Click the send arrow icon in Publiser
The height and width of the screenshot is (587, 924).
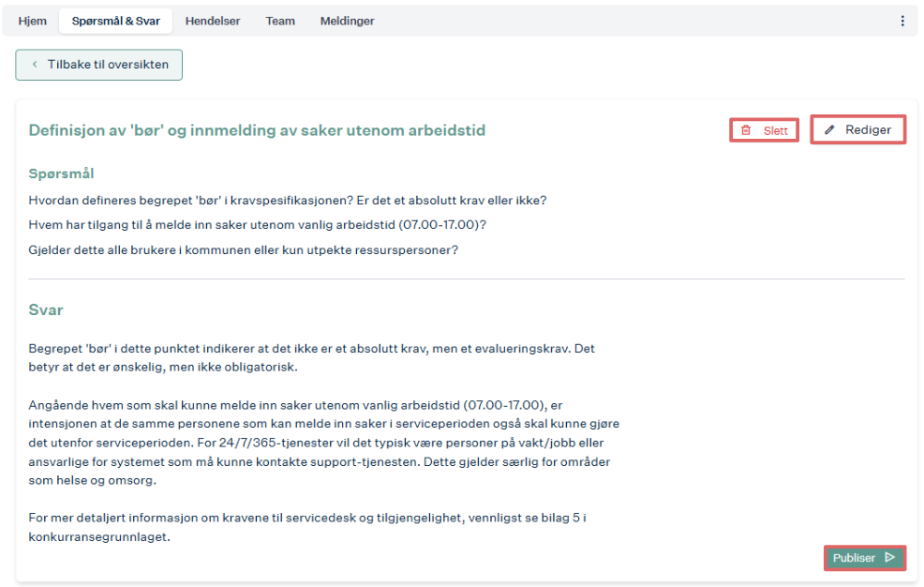click(890, 558)
